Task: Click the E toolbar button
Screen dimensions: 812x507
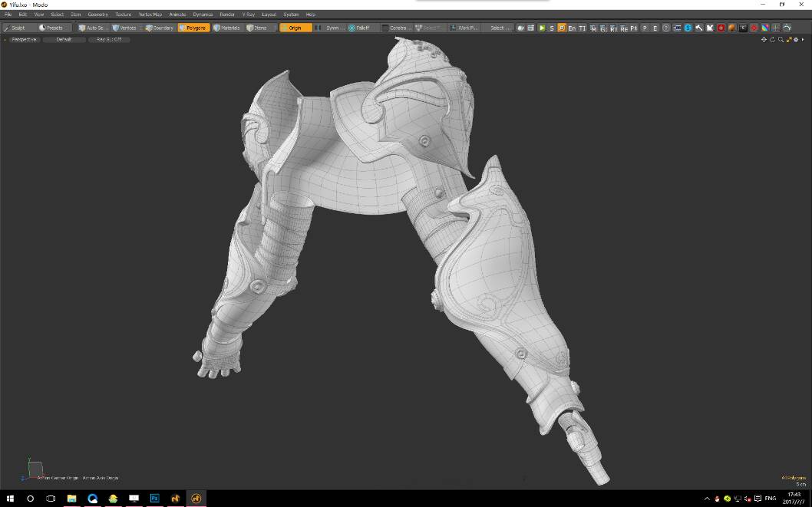Action: [655, 28]
